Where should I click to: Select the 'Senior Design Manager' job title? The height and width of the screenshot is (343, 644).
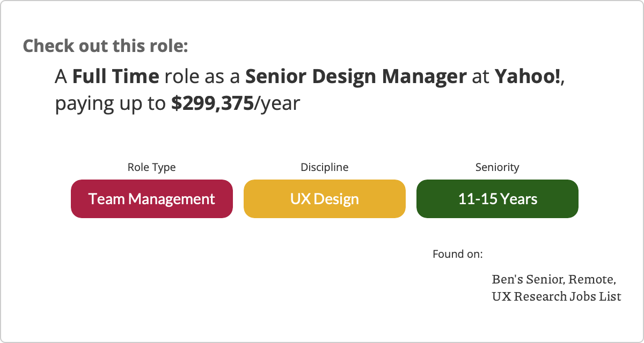click(356, 77)
